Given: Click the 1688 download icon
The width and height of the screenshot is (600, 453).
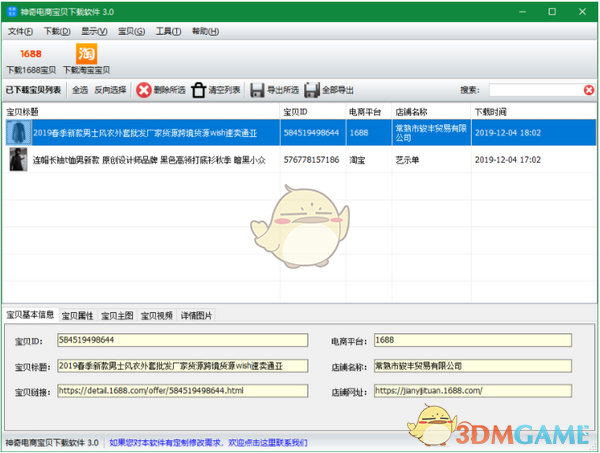Looking at the screenshot, I should pyautogui.click(x=31, y=54).
